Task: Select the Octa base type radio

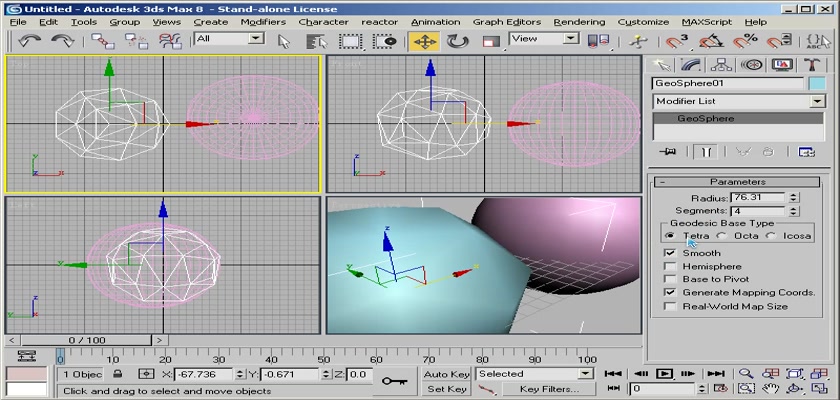Action: [x=721, y=236]
